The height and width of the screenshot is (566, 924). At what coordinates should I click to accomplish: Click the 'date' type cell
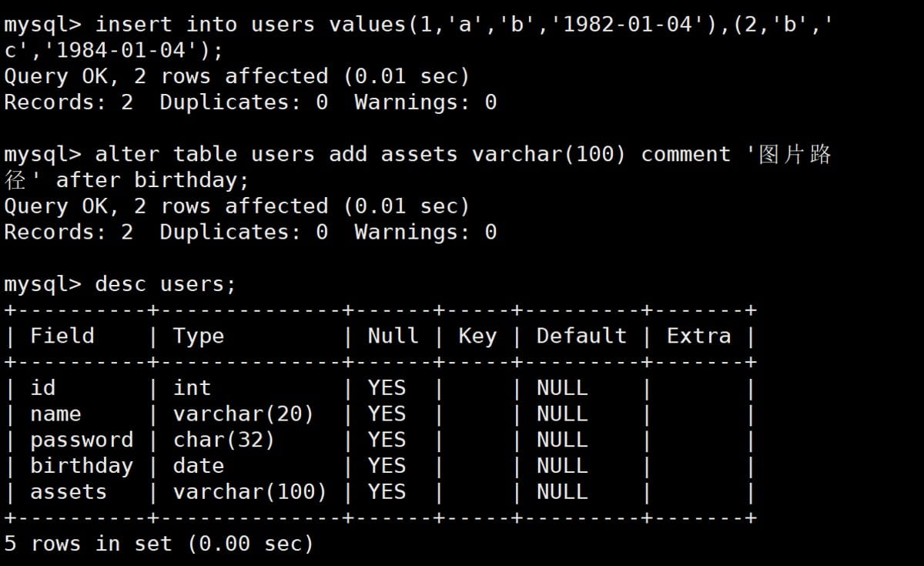pyautogui.click(x=198, y=466)
